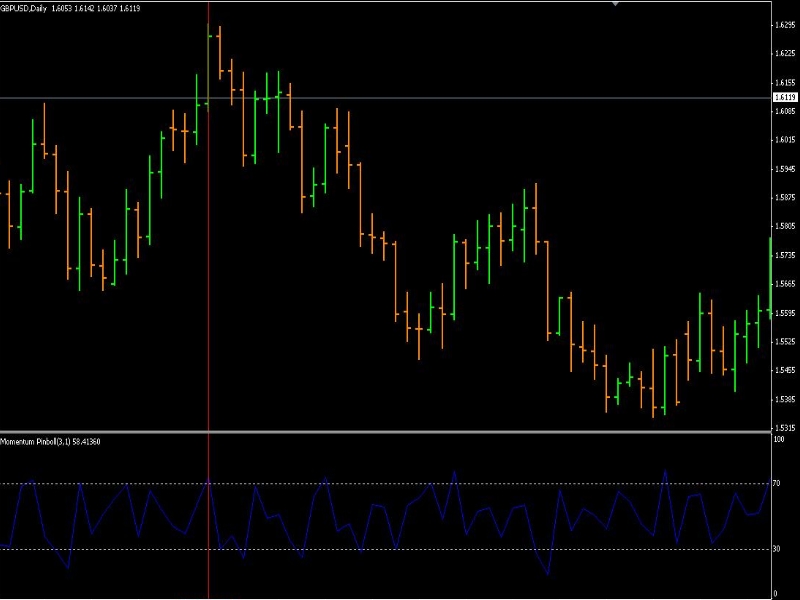Click the 1.5945 price scale label
The height and width of the screenshot is (600, 800).
coord(785,169)
